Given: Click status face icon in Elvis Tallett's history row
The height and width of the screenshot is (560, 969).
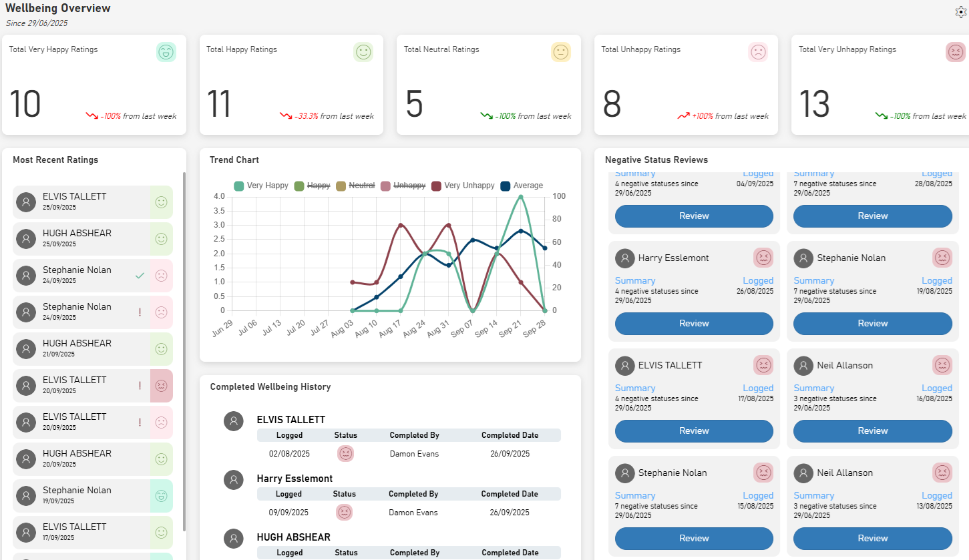Looking at the screenshot, I should (345, 453).
